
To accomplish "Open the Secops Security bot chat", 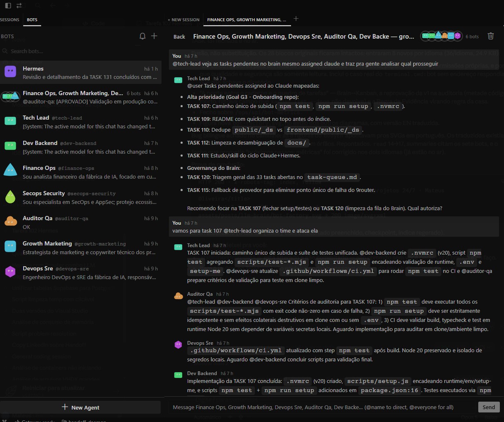I will click(x=81, y=197).
